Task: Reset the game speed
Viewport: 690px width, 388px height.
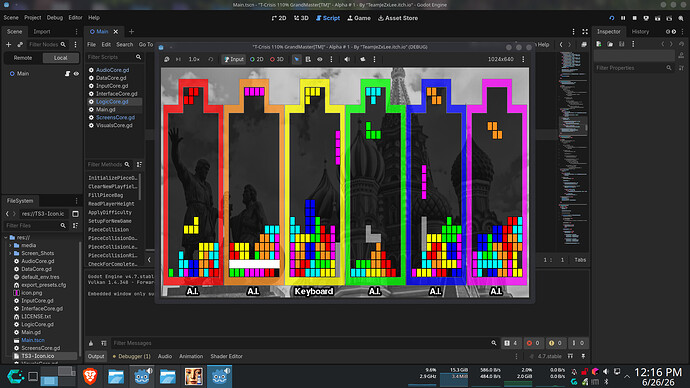Action: (x=211, y=59)
